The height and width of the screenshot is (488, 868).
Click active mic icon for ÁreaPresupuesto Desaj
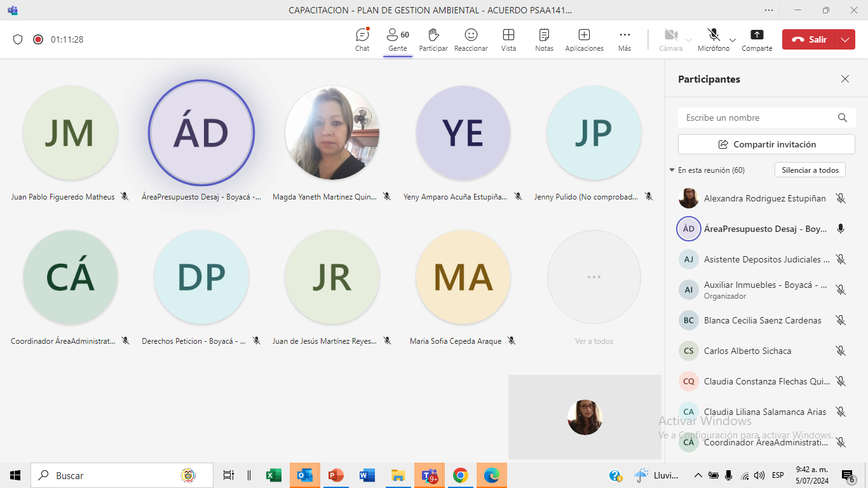[x=841, y=229]
